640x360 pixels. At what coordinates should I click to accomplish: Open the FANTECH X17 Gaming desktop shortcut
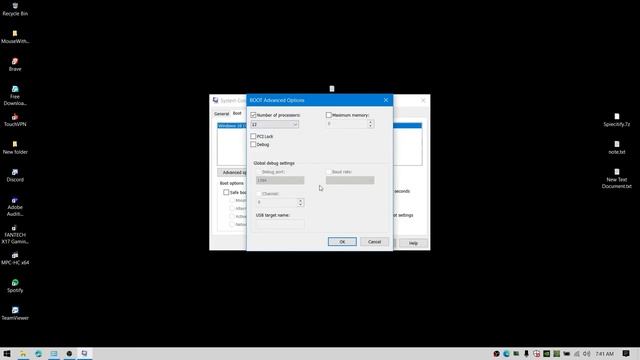15,234
